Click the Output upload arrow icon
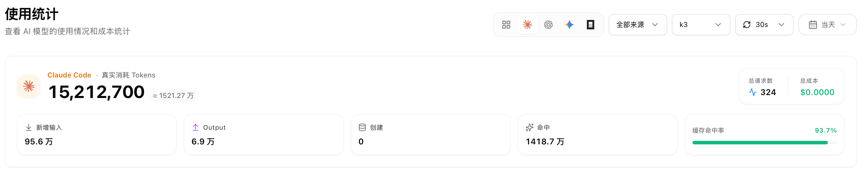 point(195,127)
